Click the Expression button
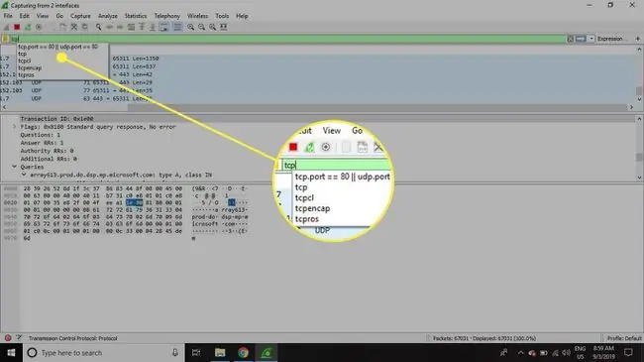The image size is (644, 362). tap(610, 39)
